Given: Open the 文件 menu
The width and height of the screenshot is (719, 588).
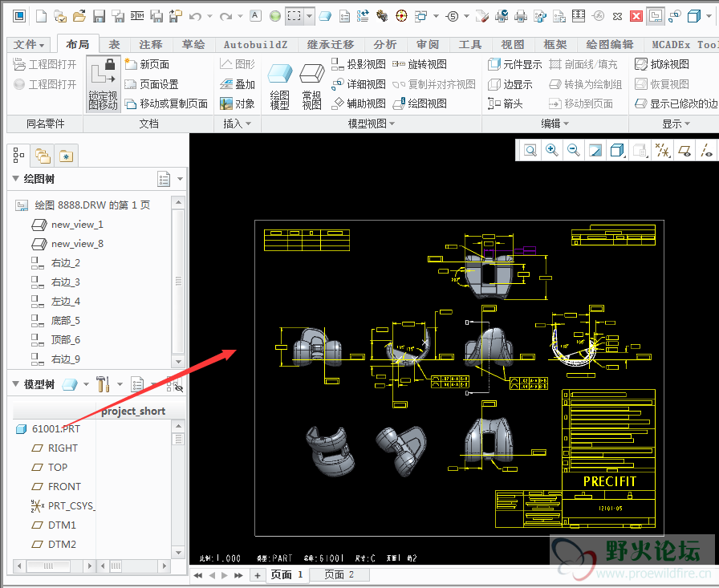Looking at the screenshot, I should [x=28, y=44].
